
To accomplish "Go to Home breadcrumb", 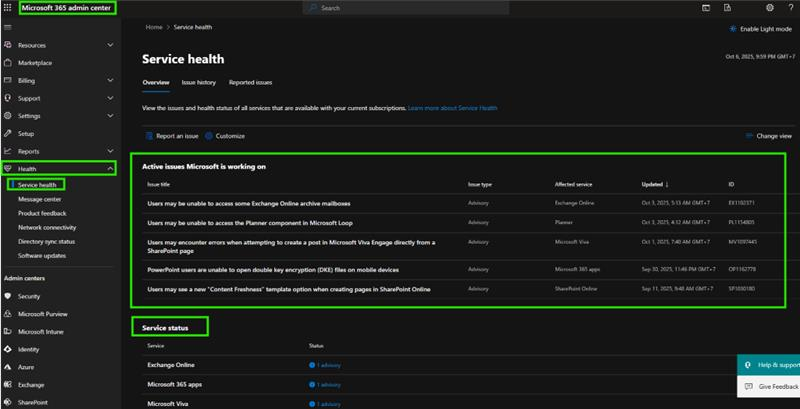I will pos(154,28).
